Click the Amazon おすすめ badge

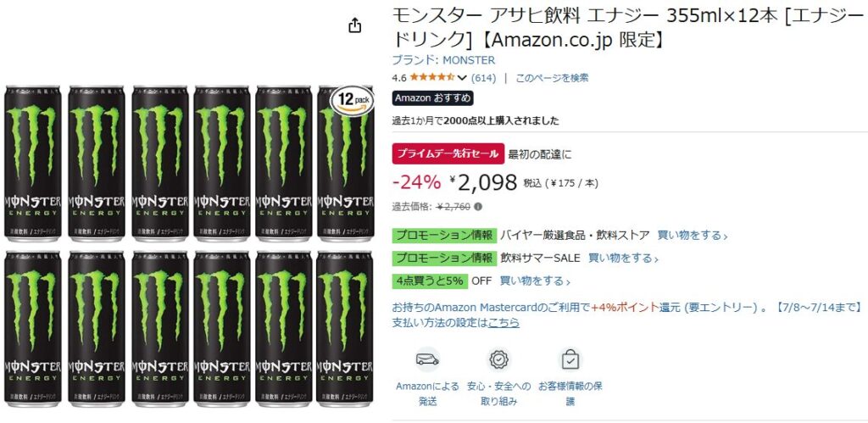(x=433, y=98)
